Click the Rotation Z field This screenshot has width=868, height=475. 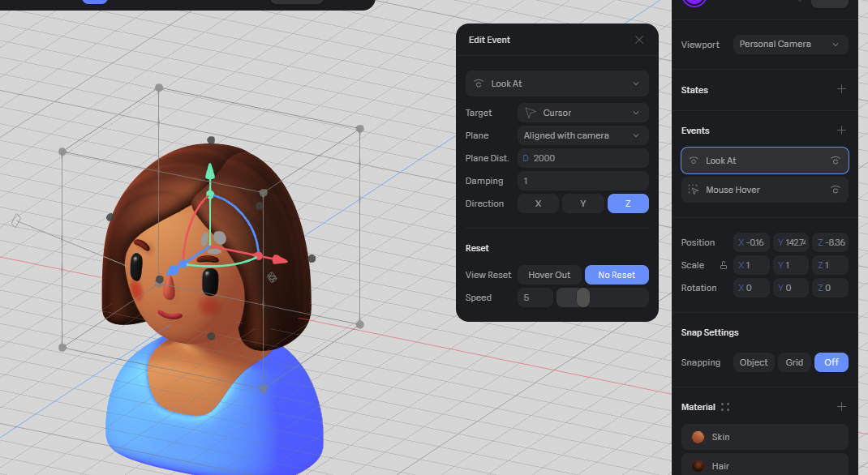click(831, 288)
